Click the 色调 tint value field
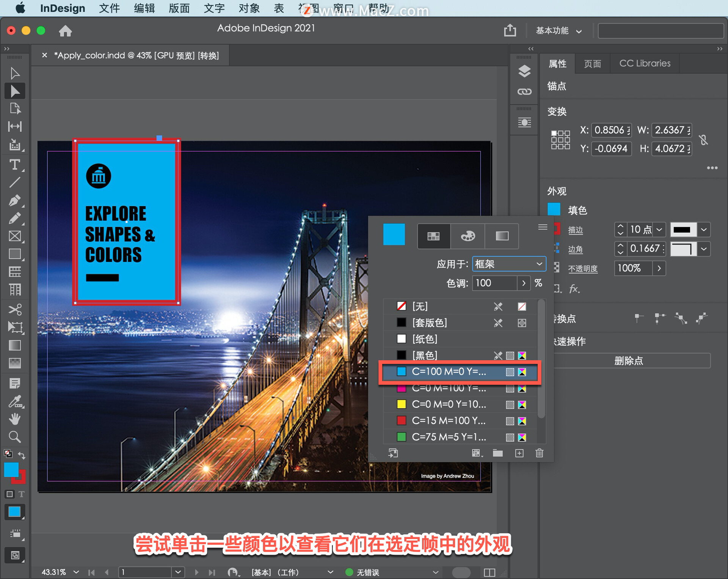Image resolution: width=728 pixels, height=579 pixels. click(494, 283)
